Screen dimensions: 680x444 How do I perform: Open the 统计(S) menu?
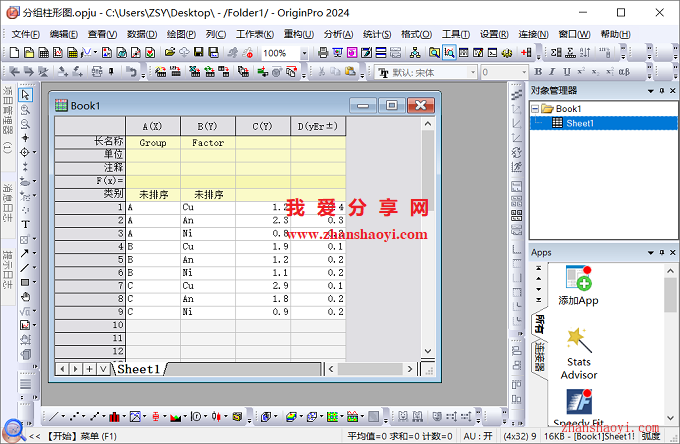point(377,34)
